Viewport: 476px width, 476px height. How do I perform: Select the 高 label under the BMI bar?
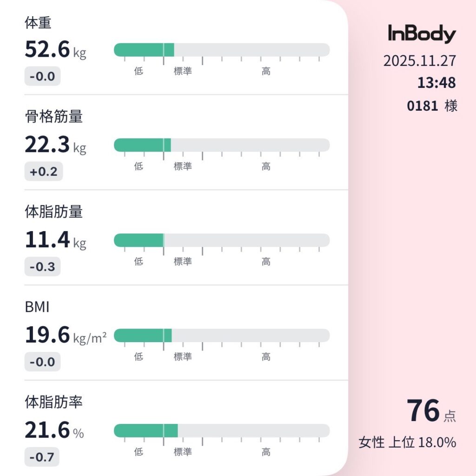coord(265,357)
